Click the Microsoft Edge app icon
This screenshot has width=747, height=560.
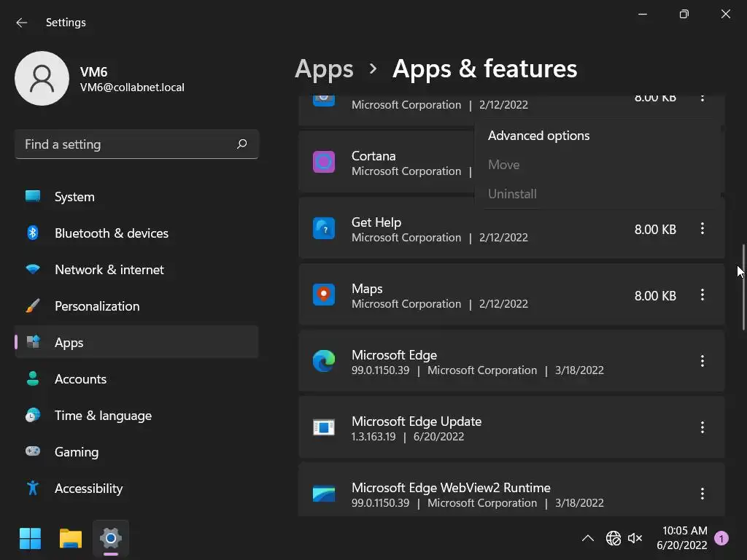pyautogui.click(x=324, y=361)
